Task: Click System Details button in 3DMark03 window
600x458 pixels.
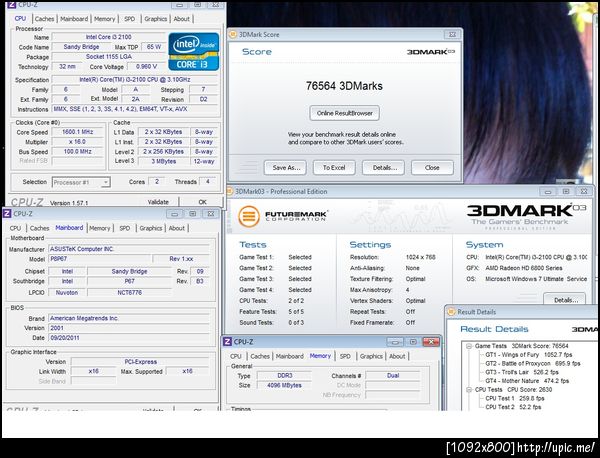Action: (564, 300)
